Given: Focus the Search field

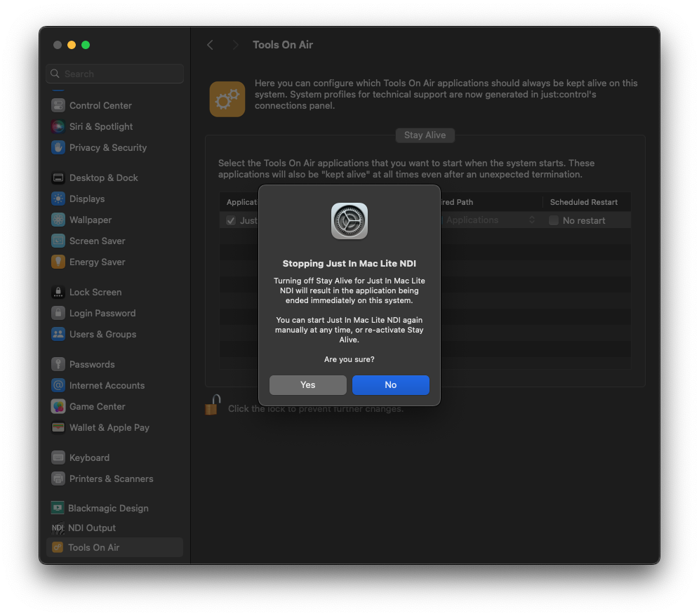Looking at the screenshot, I should 114,74.
